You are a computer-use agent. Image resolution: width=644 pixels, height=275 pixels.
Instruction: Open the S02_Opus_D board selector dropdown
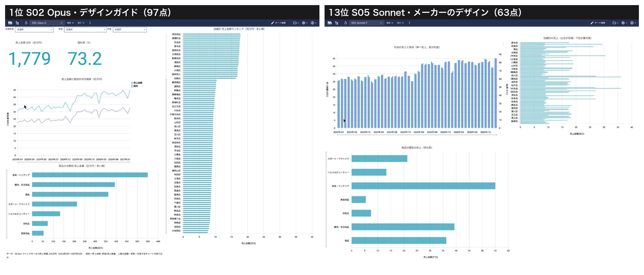47,23
